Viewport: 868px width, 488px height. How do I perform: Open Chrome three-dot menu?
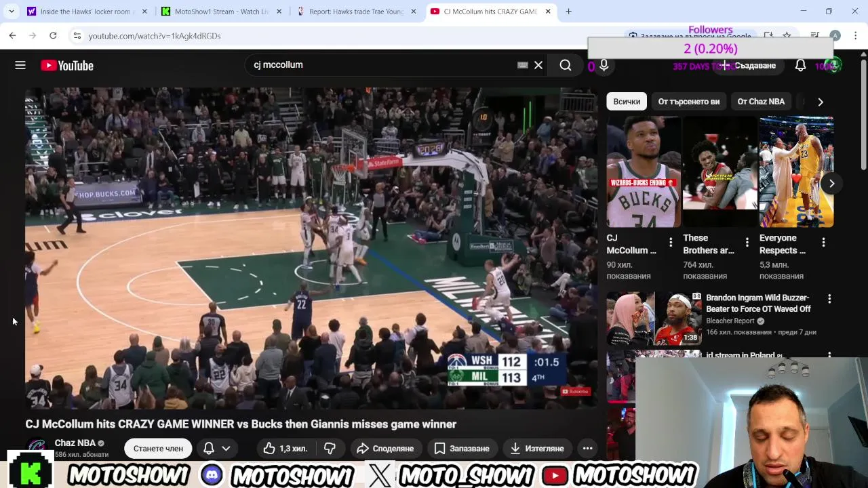coord(855,35)
